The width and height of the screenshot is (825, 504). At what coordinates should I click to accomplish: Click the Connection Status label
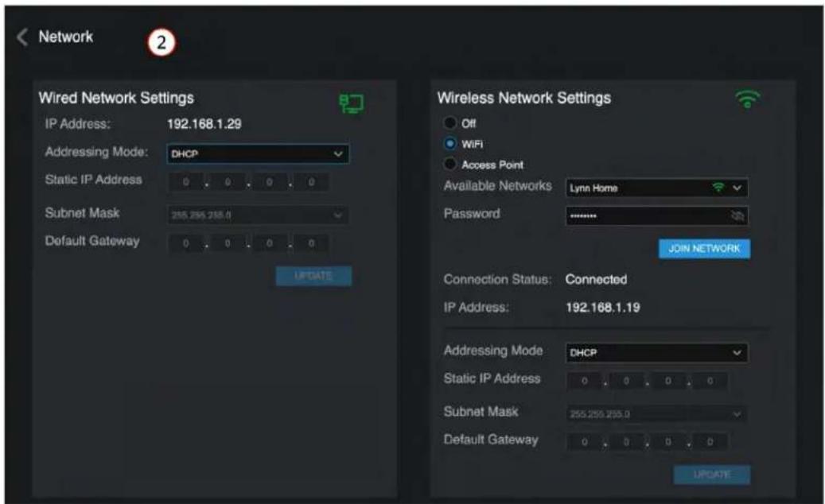(497, 280)
